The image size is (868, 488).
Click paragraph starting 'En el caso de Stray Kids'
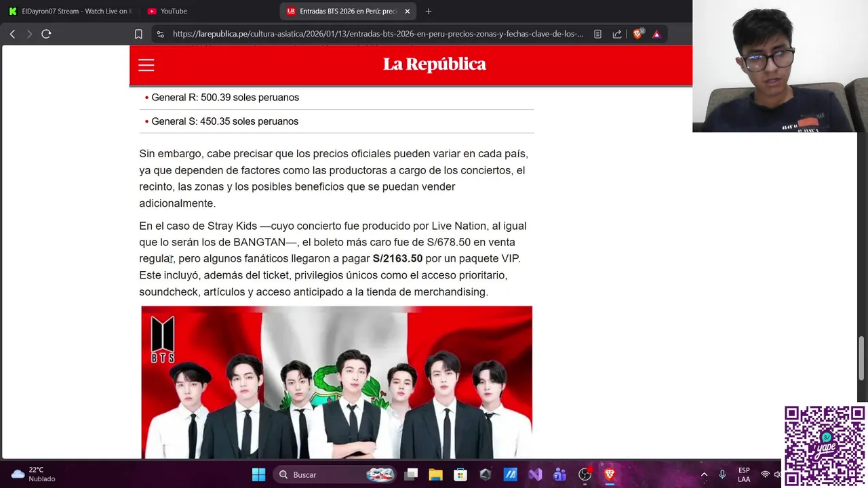tap(333, 259)
